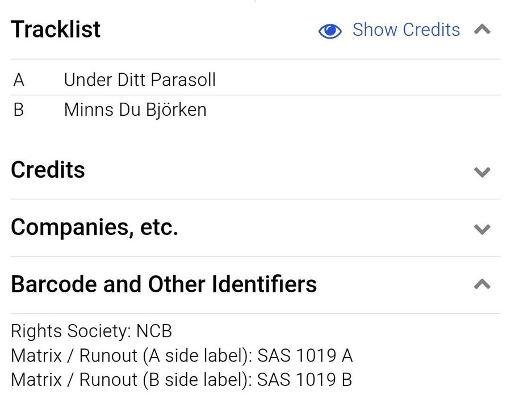Click the eye icon beside Show Credits
Screen dimensions: 511x420
click(x=330, y=31)
